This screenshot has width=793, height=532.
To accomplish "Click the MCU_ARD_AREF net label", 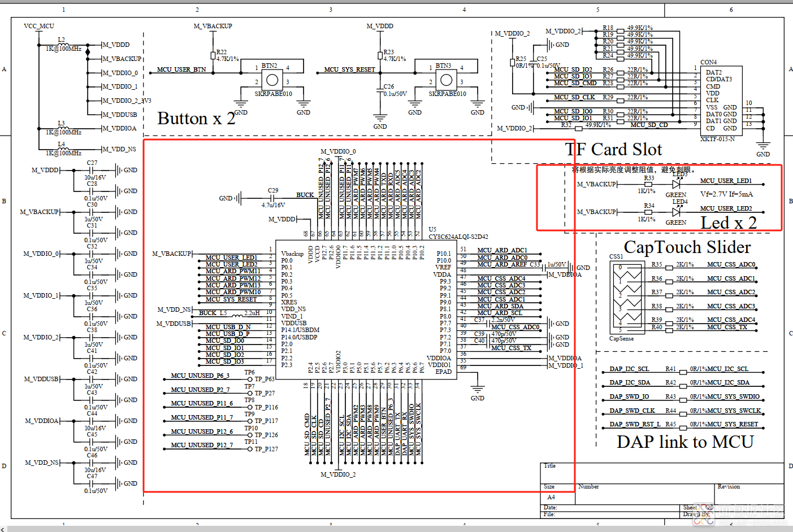I will pyautogui.click(x=502, y=264).
